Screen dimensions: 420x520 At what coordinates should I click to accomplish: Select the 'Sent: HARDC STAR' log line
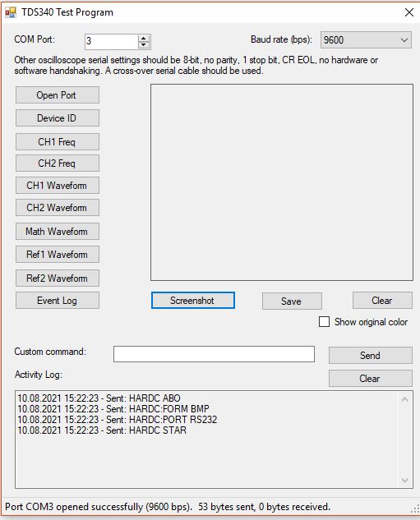coord(102,430)
